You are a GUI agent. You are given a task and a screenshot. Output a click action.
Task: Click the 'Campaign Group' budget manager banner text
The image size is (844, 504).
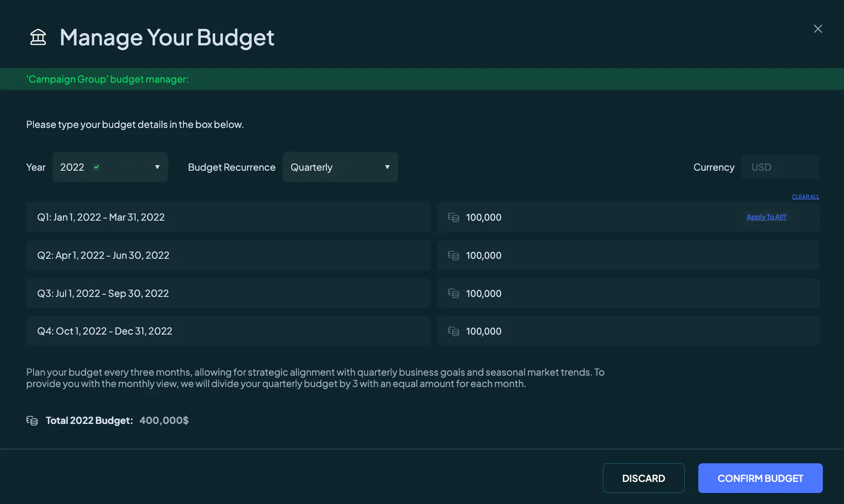[107, 79]
